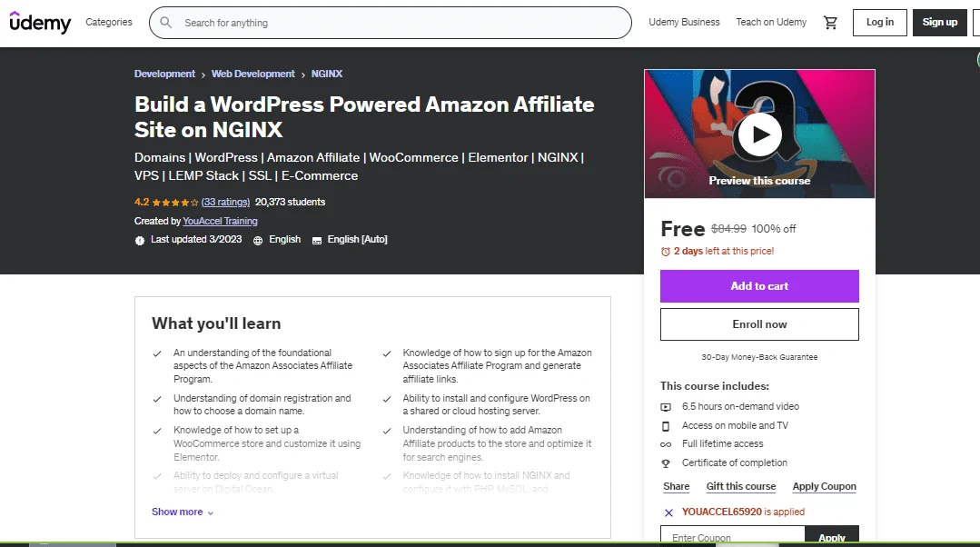Go to Web Development breadcrumb

coord(252,74)
